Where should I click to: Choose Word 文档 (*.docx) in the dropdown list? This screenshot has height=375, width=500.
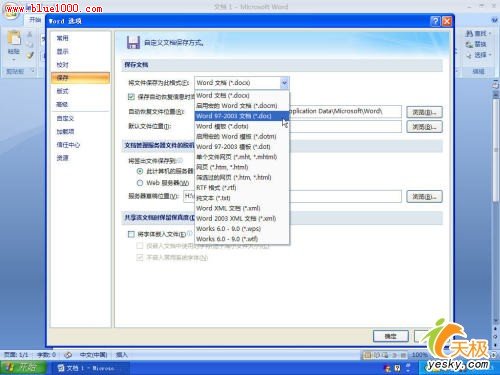[x=242, y=95]
